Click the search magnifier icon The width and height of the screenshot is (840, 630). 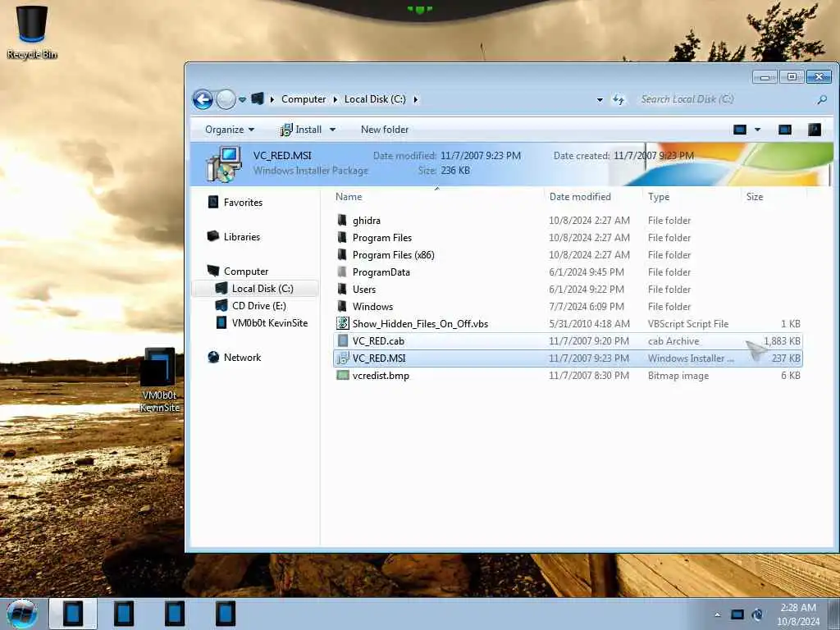[822, 99]
